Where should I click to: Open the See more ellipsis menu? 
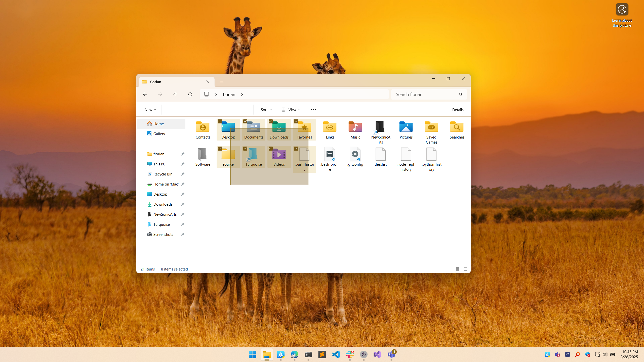313,110
